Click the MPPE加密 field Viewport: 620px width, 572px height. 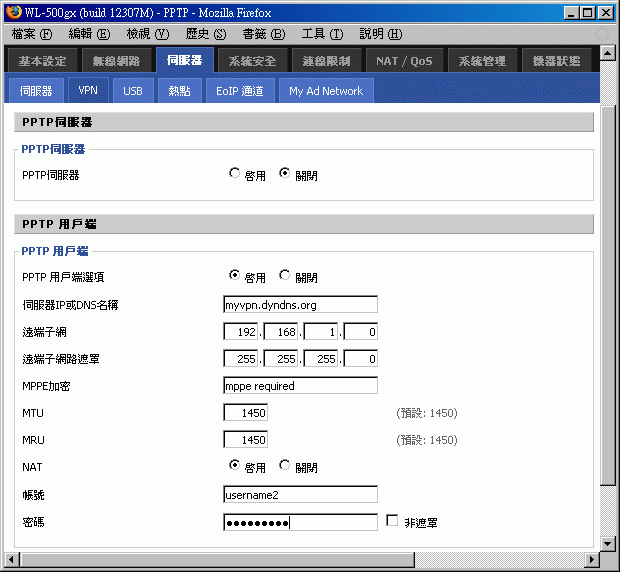[x=300, y=385]
